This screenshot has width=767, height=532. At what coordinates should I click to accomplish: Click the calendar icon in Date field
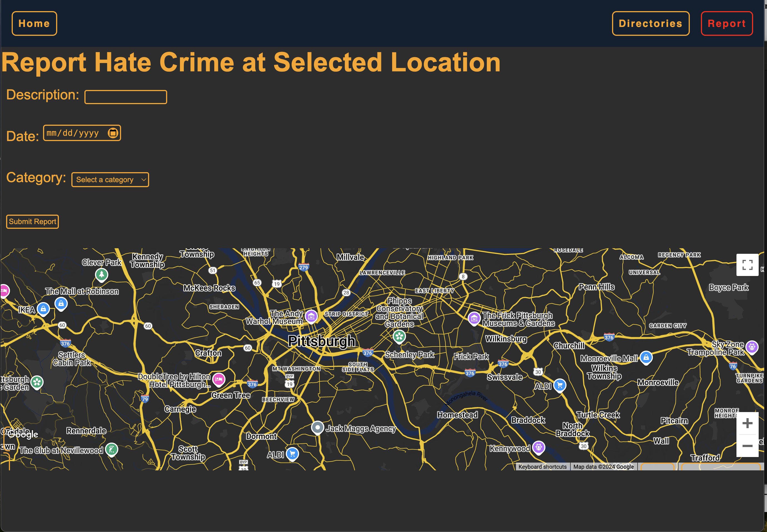click(x=113, y=133)
